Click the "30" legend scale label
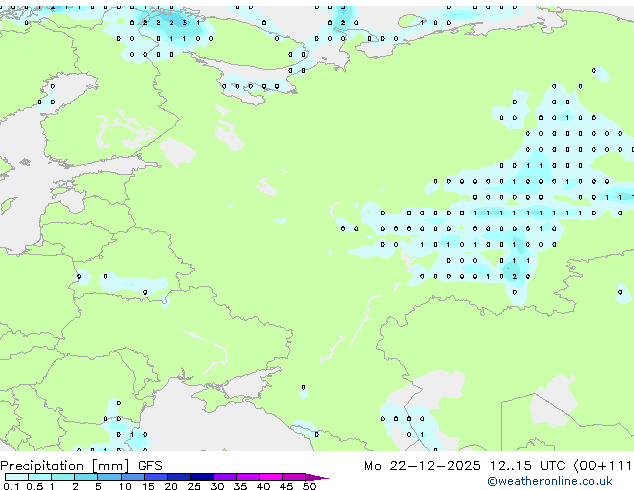 (x=217, y=486)
